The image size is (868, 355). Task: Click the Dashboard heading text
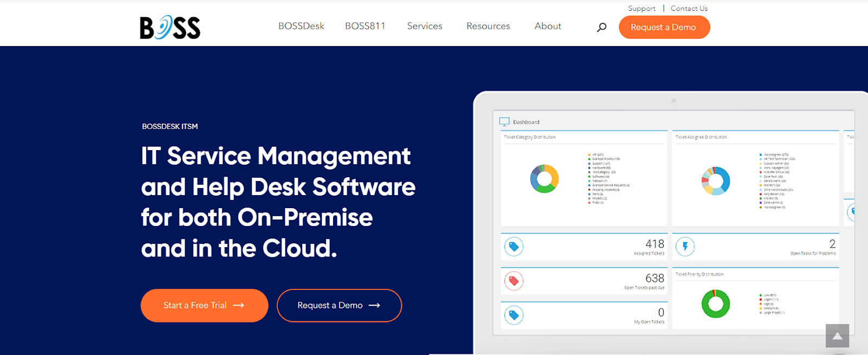pos(526,122)
